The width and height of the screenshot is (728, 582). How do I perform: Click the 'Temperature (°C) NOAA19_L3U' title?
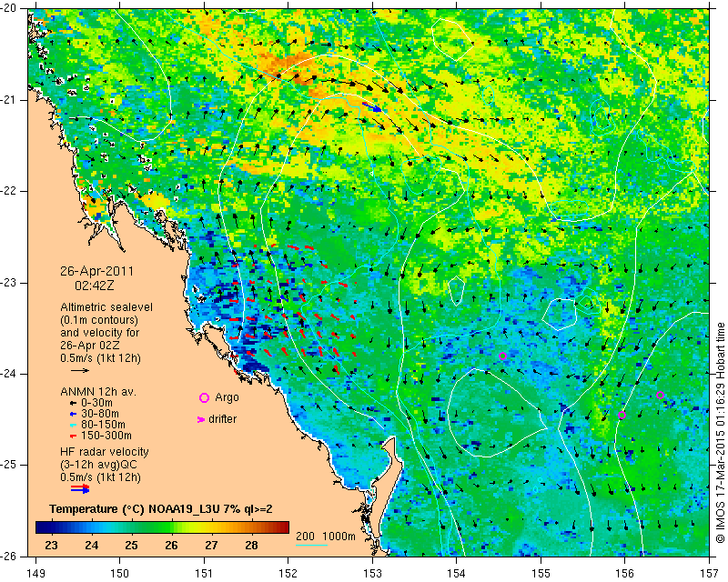[131, 509]
